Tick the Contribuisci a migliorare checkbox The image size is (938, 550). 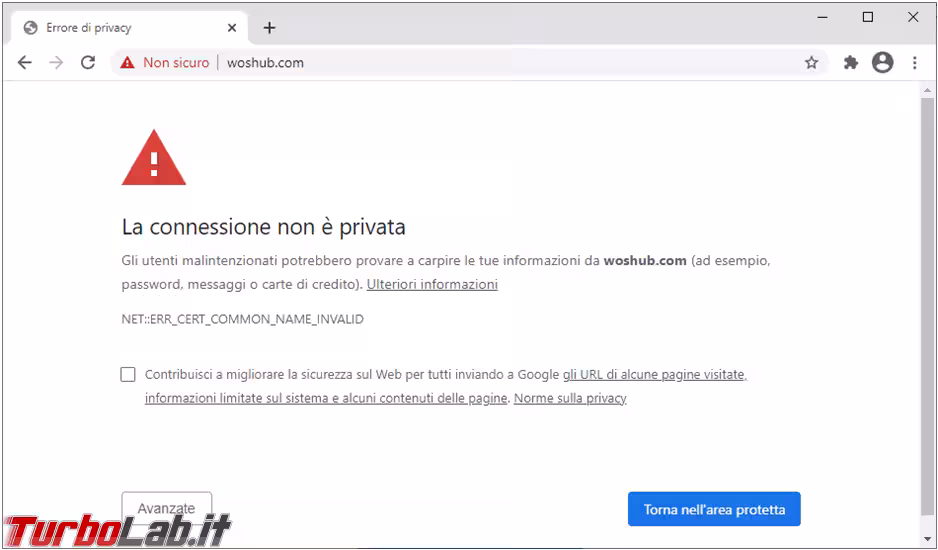pos(128,375)
